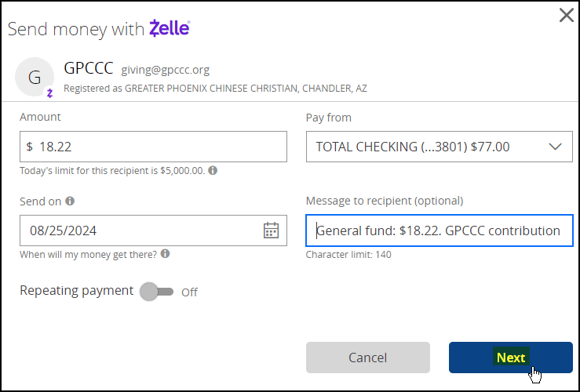This screenshot has width=580, height=392.
Task: Click the Off label beside repeating toggle
Action: (189, 292)
